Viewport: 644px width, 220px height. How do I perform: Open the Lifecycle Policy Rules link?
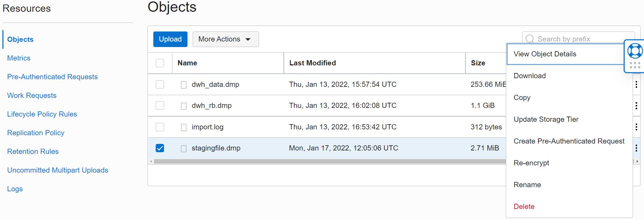click(42, 114)
